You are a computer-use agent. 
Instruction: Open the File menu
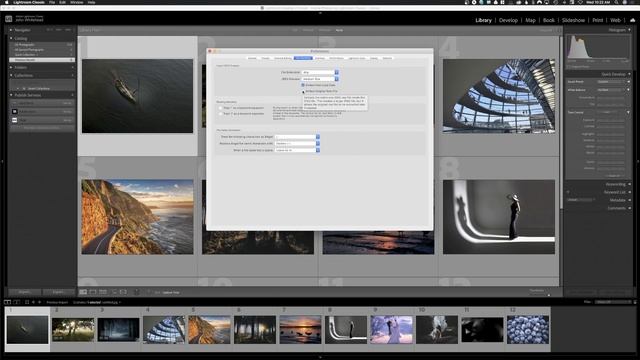pyautogui.click(x=52, y=2)
